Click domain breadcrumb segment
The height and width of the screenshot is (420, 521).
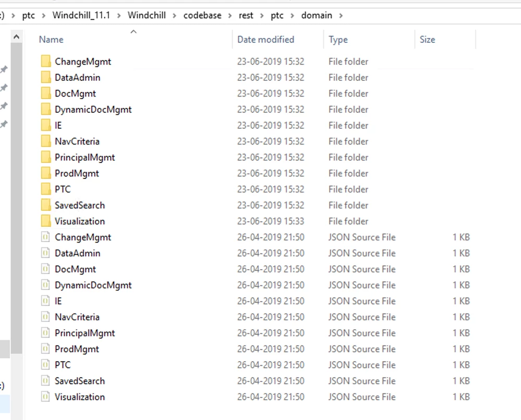click(x=317, y=15)
